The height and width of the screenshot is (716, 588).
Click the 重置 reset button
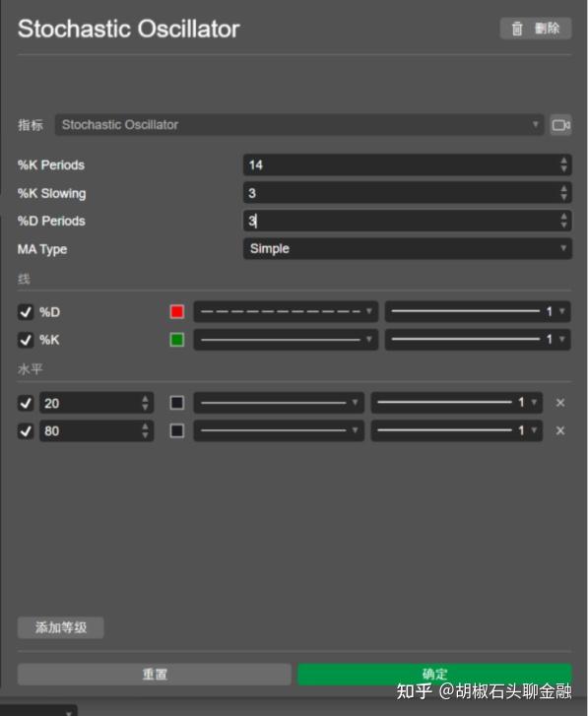click(x=155, y=674)
